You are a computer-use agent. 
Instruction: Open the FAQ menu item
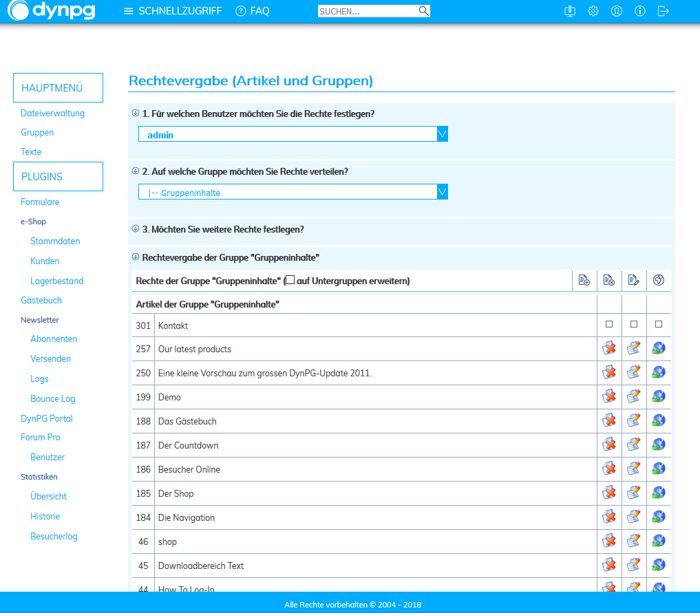click(252, 11)
